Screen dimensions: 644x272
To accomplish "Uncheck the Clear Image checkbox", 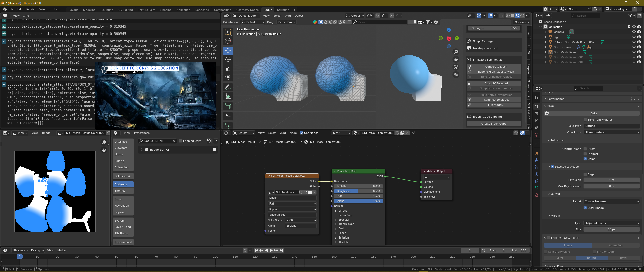I will [x=585, y=208].
